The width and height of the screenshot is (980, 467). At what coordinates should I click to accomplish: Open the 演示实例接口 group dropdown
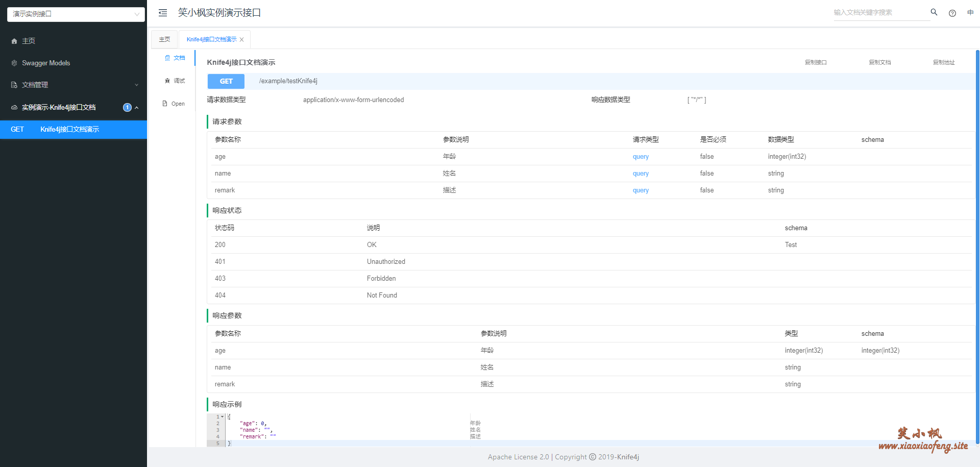(x=76, y=14)
